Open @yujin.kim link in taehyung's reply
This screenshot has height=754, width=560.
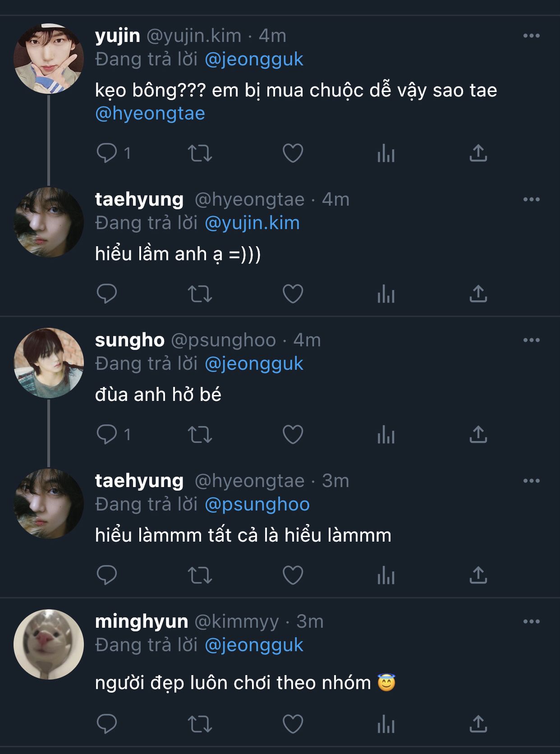(252, 223)
